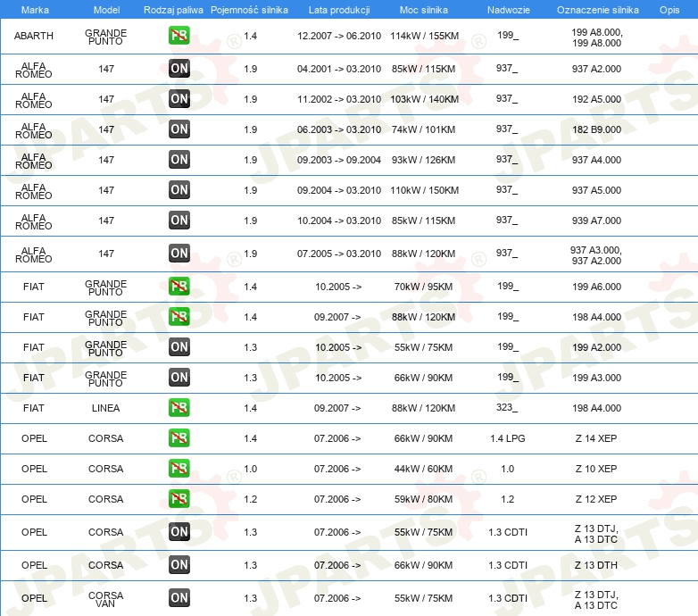Viewport: 698px width, 616px height.
Task: Select the ON icon for engine 182 B9.000
Action: pyautogui.click(x=179, y=129)
